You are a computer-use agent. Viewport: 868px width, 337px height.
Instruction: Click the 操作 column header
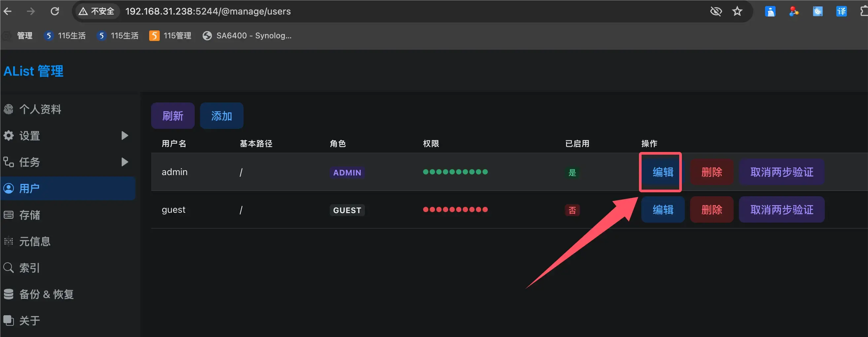click(x=649, y=144)
